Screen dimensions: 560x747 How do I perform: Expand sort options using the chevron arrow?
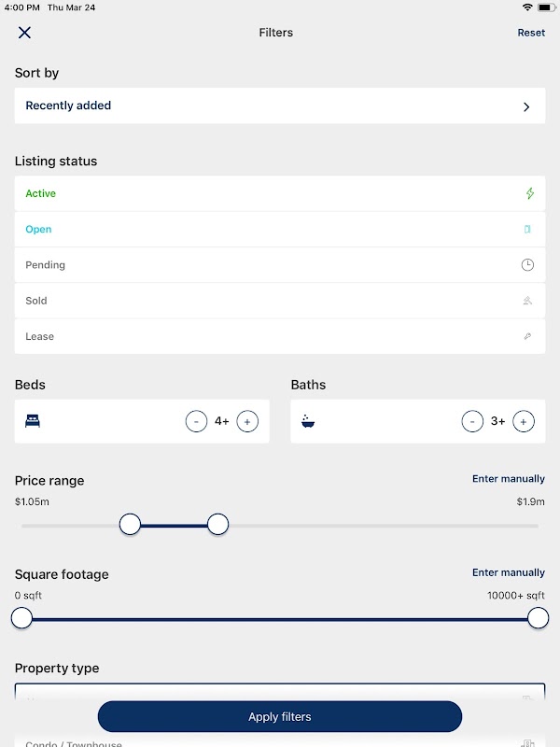(526, 106)
